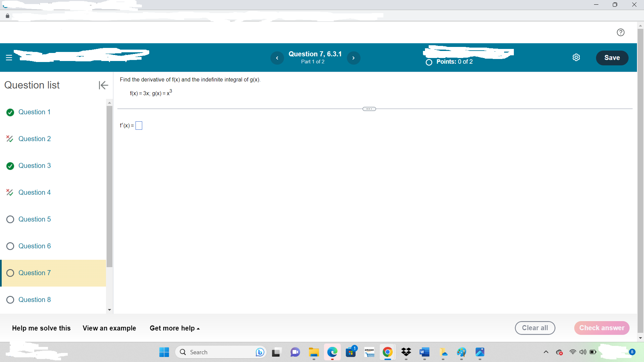Select Question 5 in question list
Image resolution: width=644 pixels, height=362 pixels.
pyautogui.click(x=35, y=219)
